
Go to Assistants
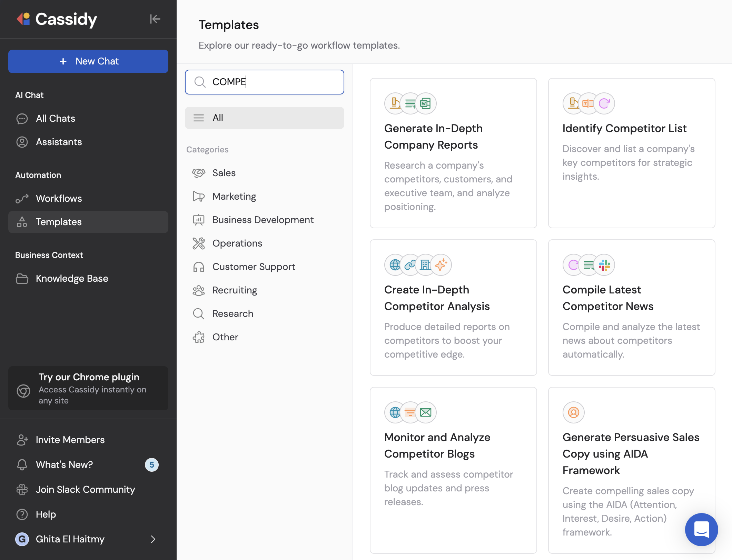tap(88, 142)
